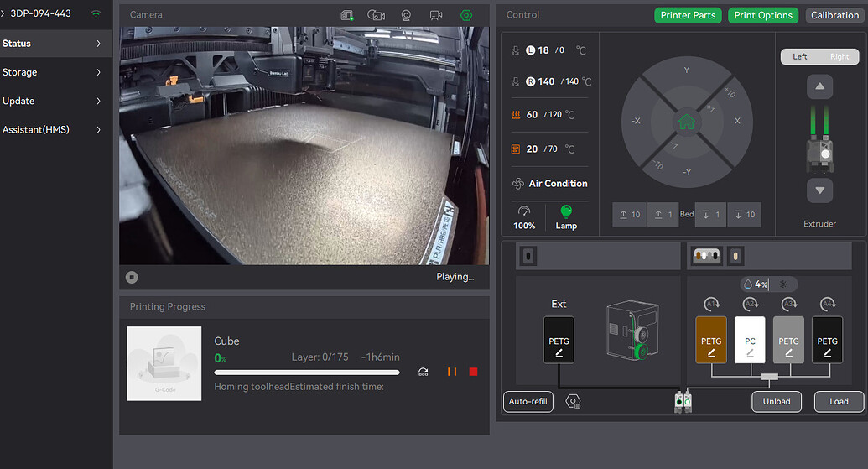Open camera settings hexagon icon
The image size is (868, 469).
(x=466, y=15)
